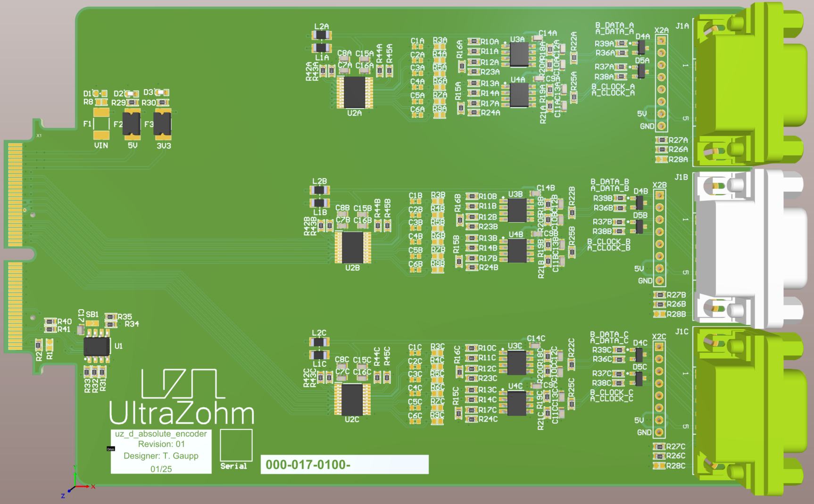Click diode D5A

click(x=641, y=72)
